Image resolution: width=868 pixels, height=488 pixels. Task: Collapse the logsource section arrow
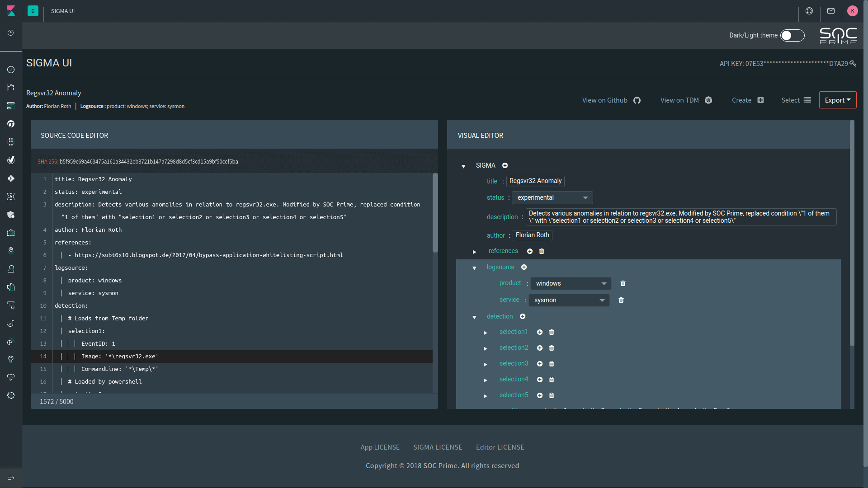coord(474,268)
